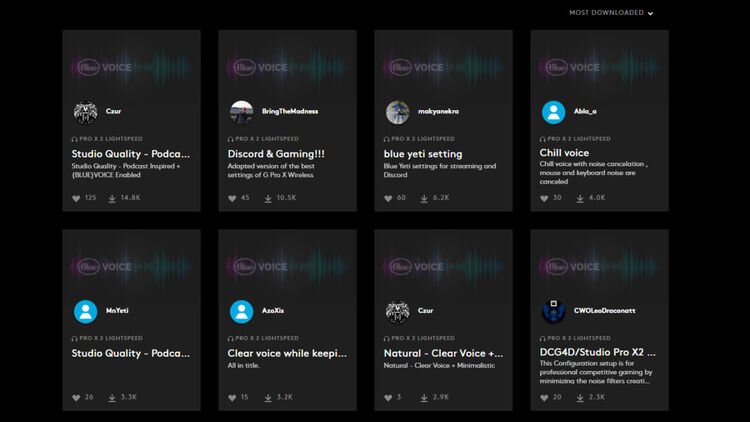Click heart icon on Natural - Clear Voice card

[389, 398]
